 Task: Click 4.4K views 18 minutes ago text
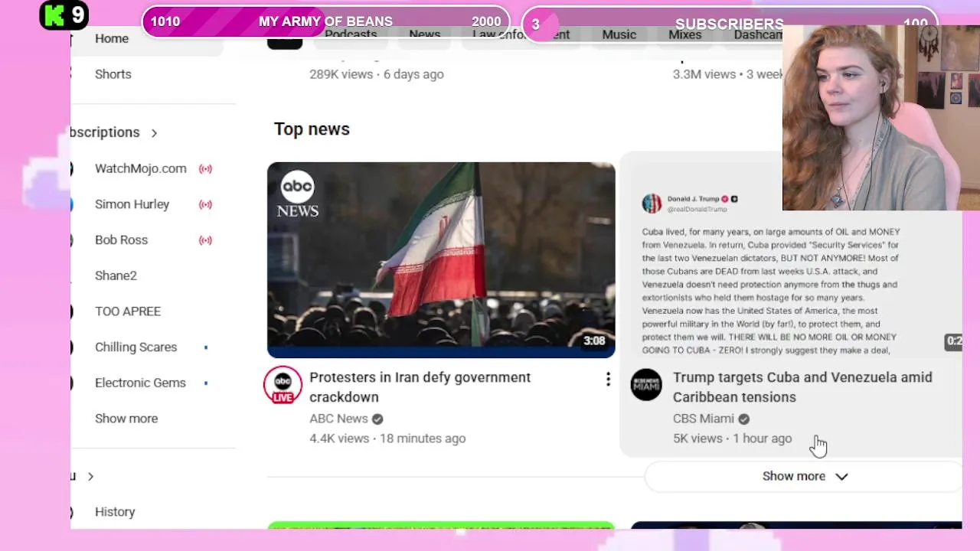click(x=387, y=439)
